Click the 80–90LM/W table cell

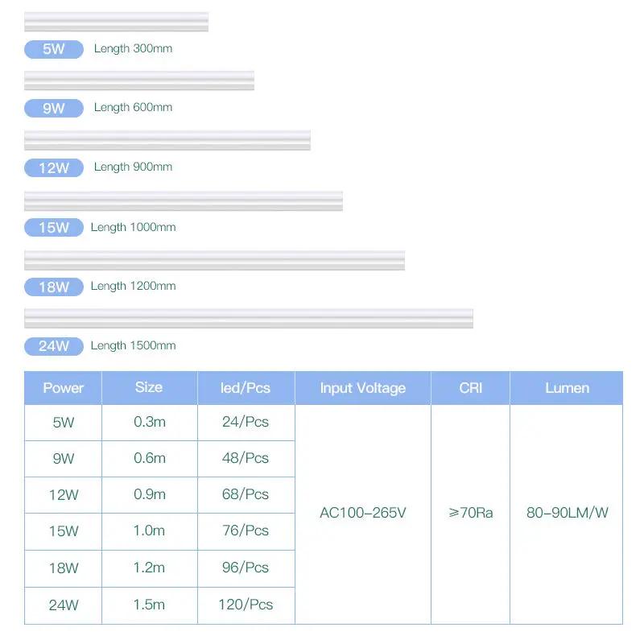tap(567, 513)
